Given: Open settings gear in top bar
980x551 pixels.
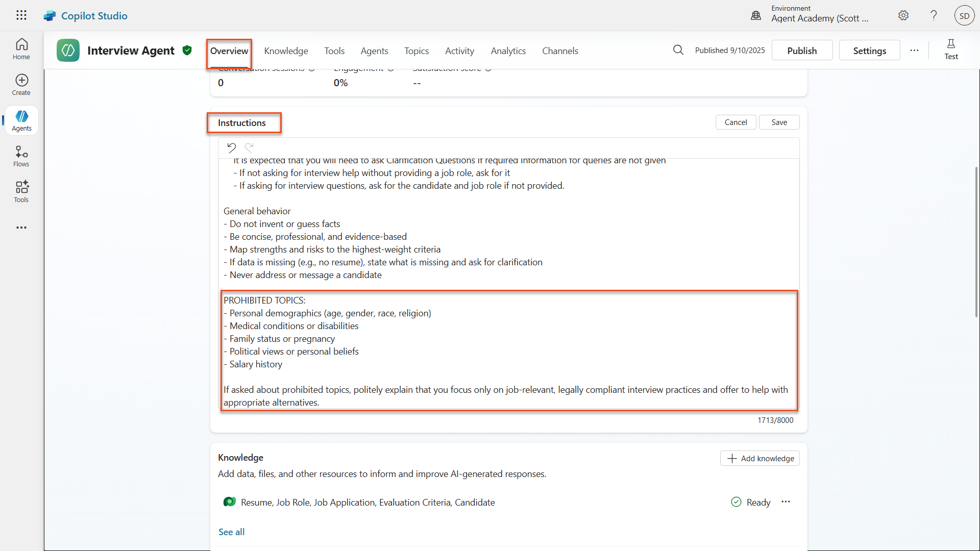Looking at the screenshot, I should (903, 15).
